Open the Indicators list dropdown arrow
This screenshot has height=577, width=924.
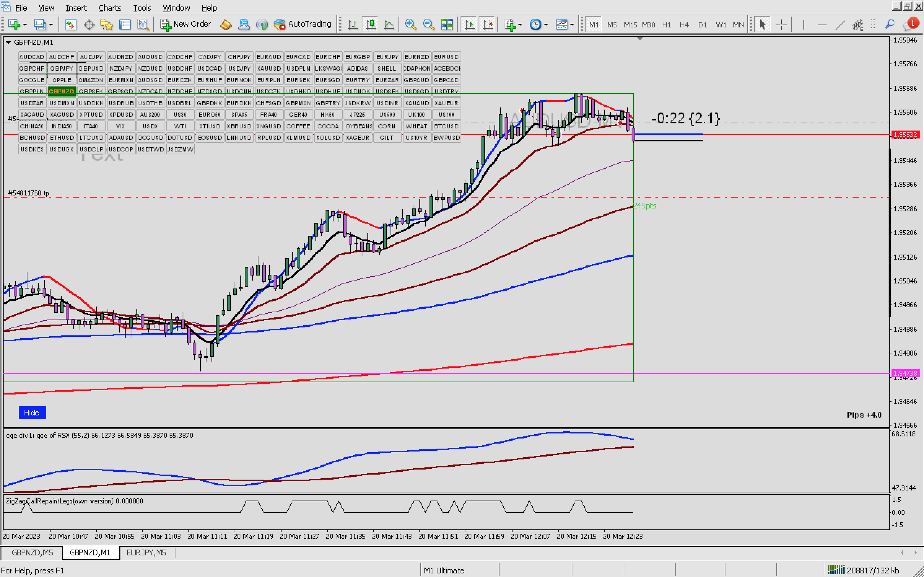coord(520,25)
